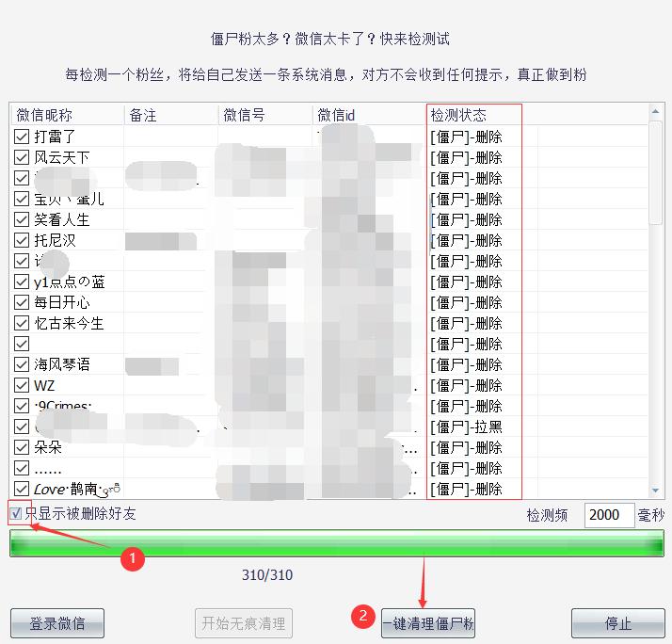Click the vertical scrollbar thumb
Image resolution: width=672 pixels, height=644 pixels.
tap(655, 173)
